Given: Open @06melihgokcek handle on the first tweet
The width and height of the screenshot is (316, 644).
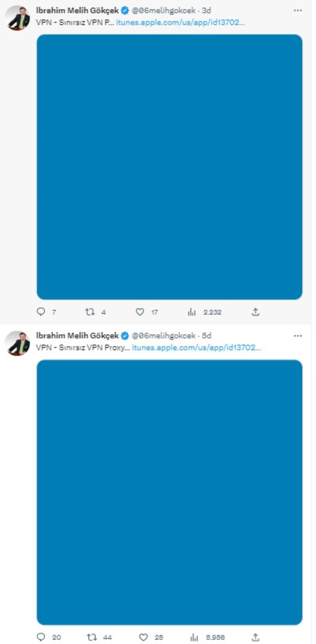Looking at the screenshot, I should (163, 11).
